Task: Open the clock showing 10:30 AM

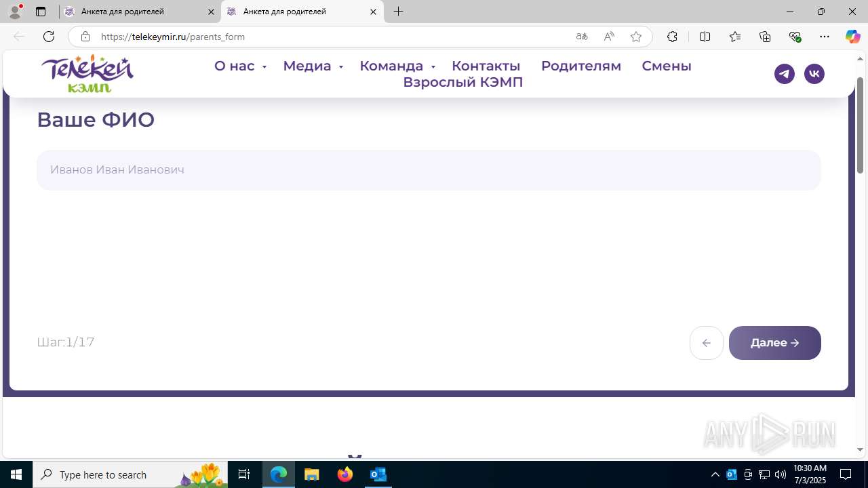Action: tap(810, 474)
